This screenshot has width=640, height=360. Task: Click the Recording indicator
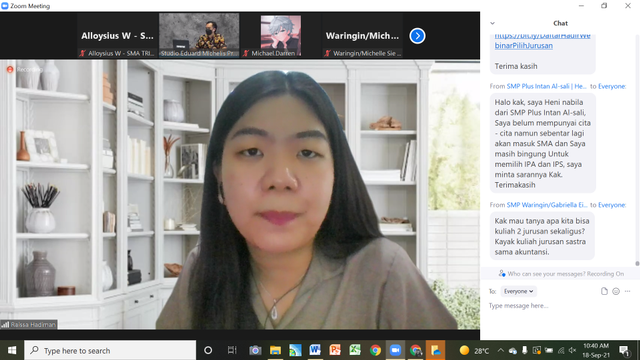pos(24,69)
